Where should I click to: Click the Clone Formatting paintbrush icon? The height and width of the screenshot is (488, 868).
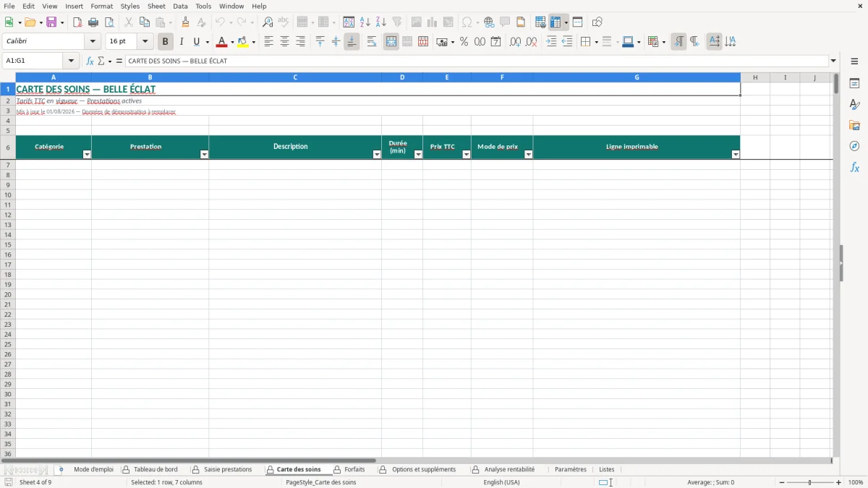[185, 22]
